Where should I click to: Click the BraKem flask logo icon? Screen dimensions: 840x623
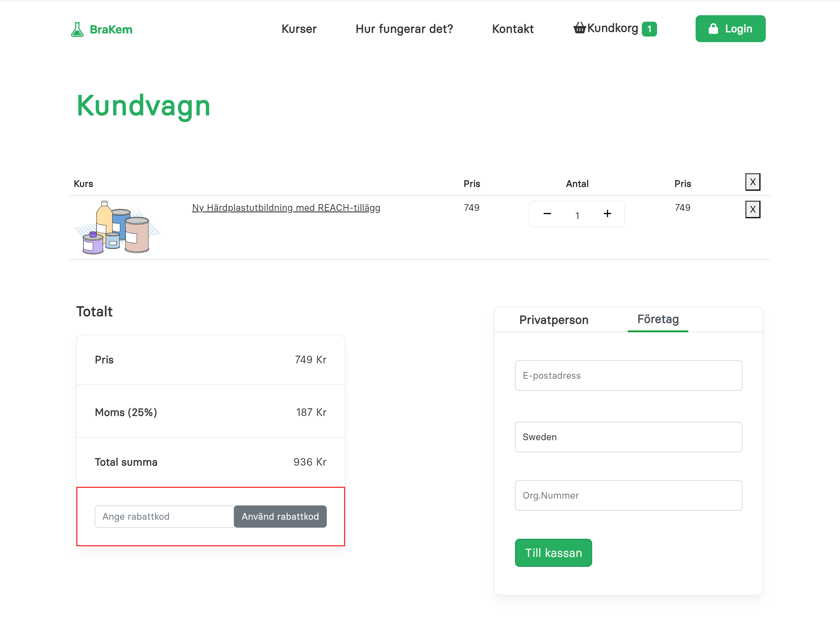click(77, 30)
